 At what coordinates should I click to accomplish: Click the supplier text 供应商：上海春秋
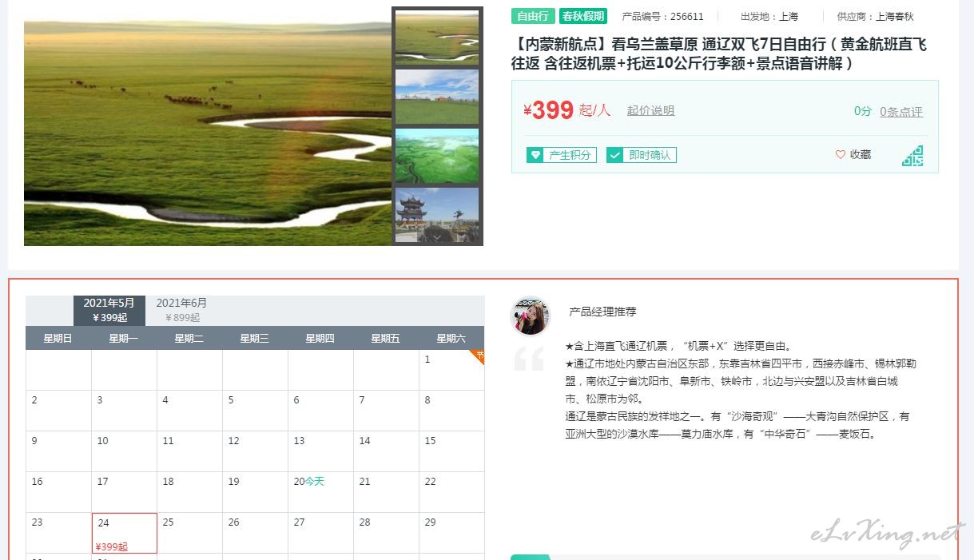point(876,16)
